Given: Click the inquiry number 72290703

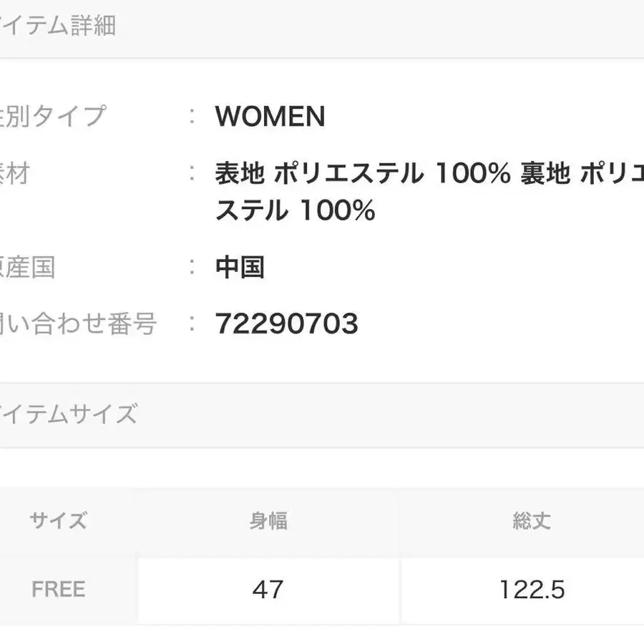Looking at the screenshot, I should coord(286,325).
